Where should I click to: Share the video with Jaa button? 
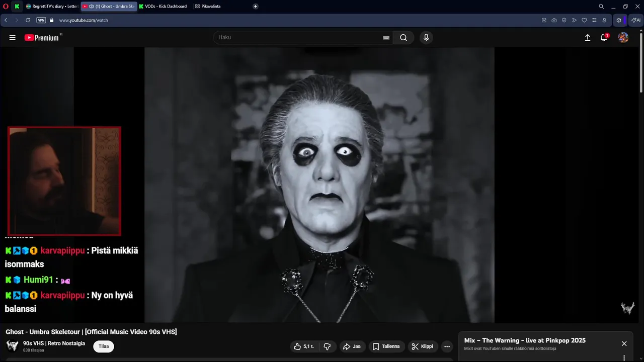pos(352,346)
